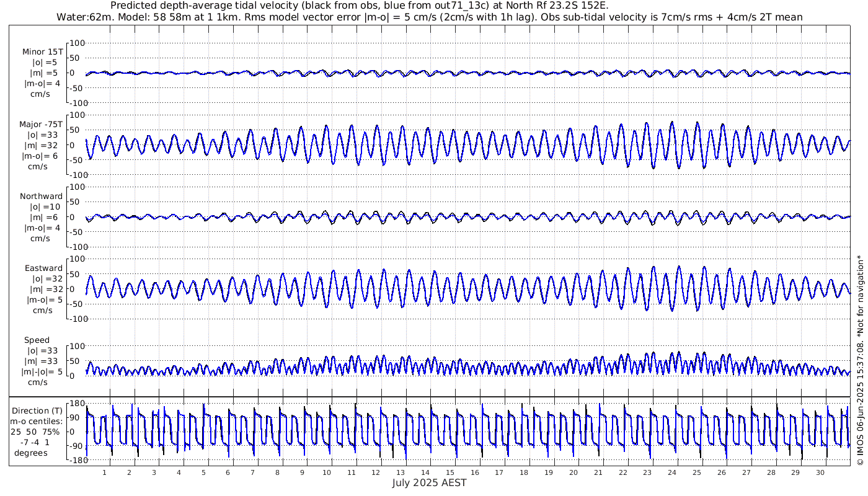The height and width of the screenshot is (496, 868).
Task: Click the '|m| =33' value under Speed
Action: (43, 361)
